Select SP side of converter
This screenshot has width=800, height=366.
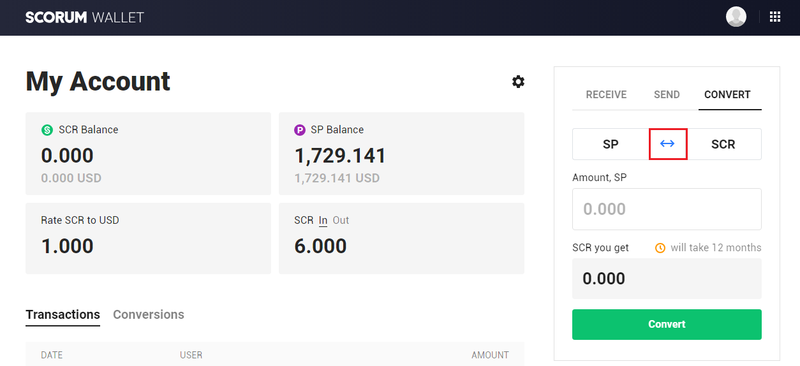point(610,144)
